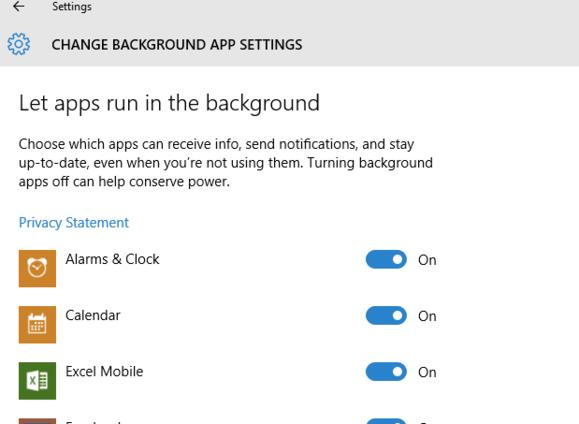Image resolution: width=579 pixels, height=424 pixels.
Task: Go back using the arrow beside Settings
Action: tap(18, 6)
